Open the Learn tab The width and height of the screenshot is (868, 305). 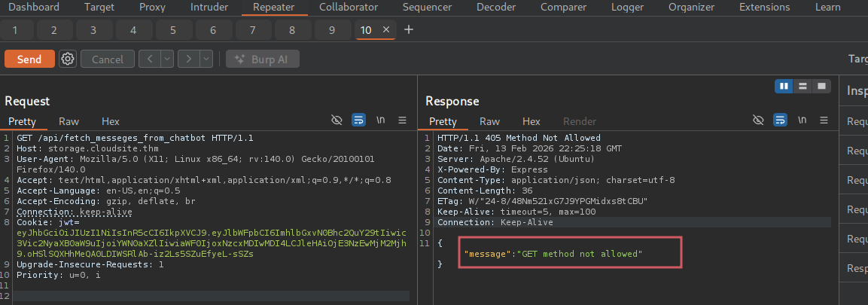827,8
